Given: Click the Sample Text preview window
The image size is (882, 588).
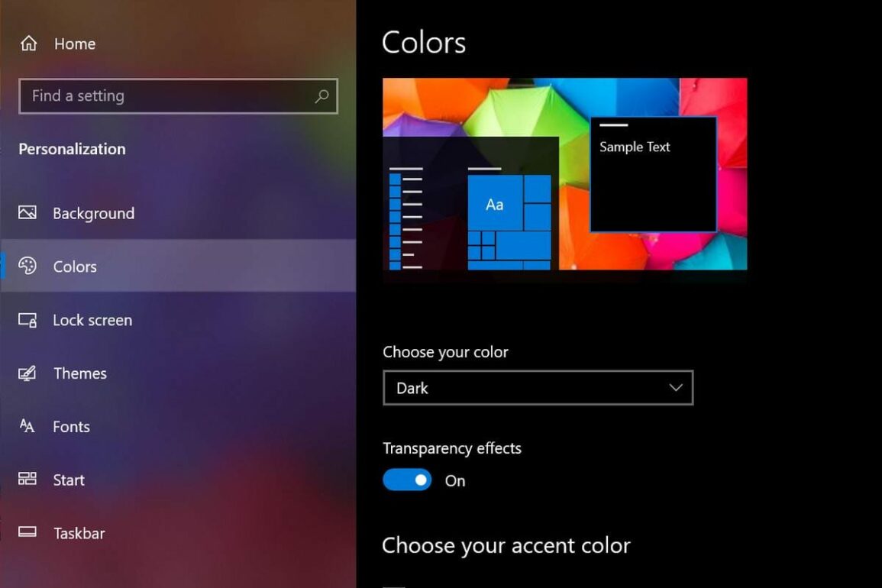Looking at the screenshot, I should 653,174.
